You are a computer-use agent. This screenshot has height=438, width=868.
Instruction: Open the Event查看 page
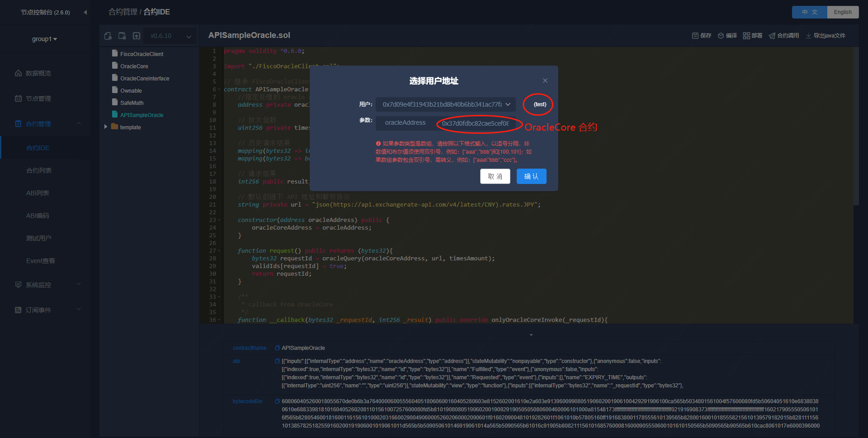click(41, 261)
